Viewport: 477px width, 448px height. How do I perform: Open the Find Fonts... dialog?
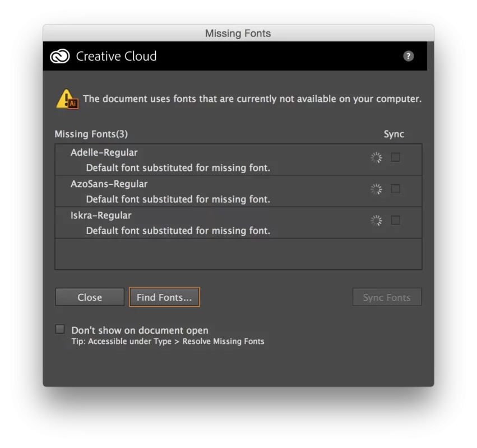[164, 297]
